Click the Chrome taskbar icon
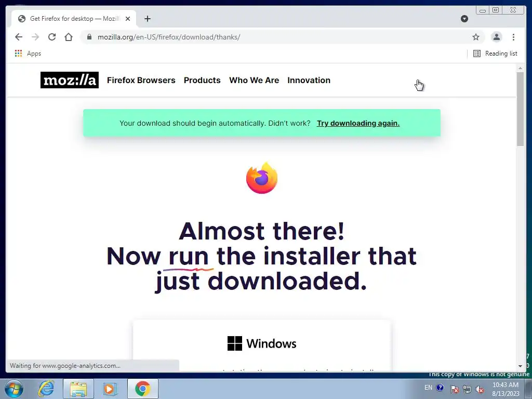 [142, 389]
